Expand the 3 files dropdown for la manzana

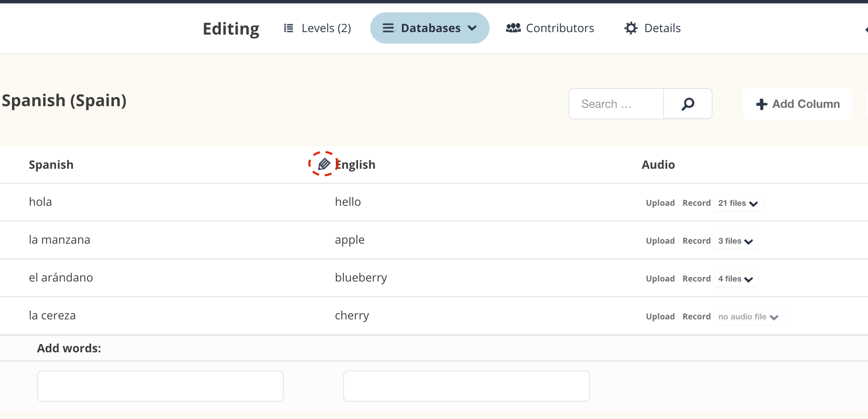735,241
